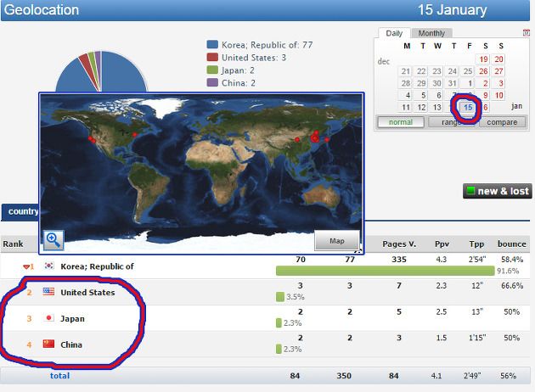Click the Korea; Republic of: 77 legend text
The image size is (535, 392).
(267, 45)
